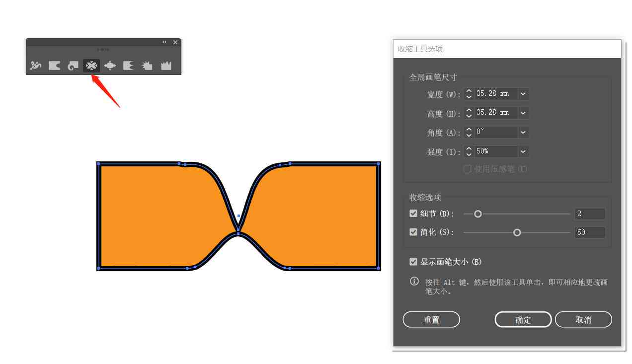Select the Width tool icon
The width and height of the screenshot is (632, 364).
[x=36, y=66]
